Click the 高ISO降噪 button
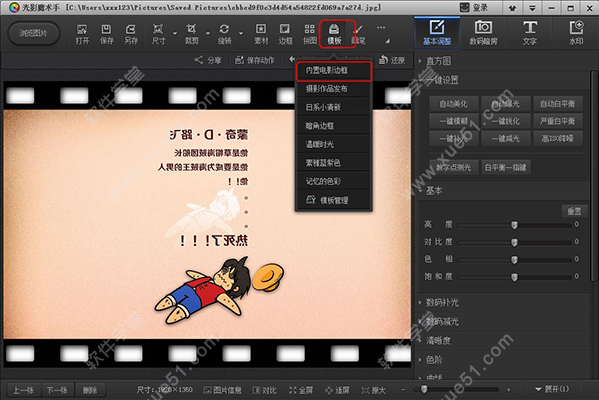Image resolution: width=599 pixels, height=400 pixels. click(x=558, y=138)
